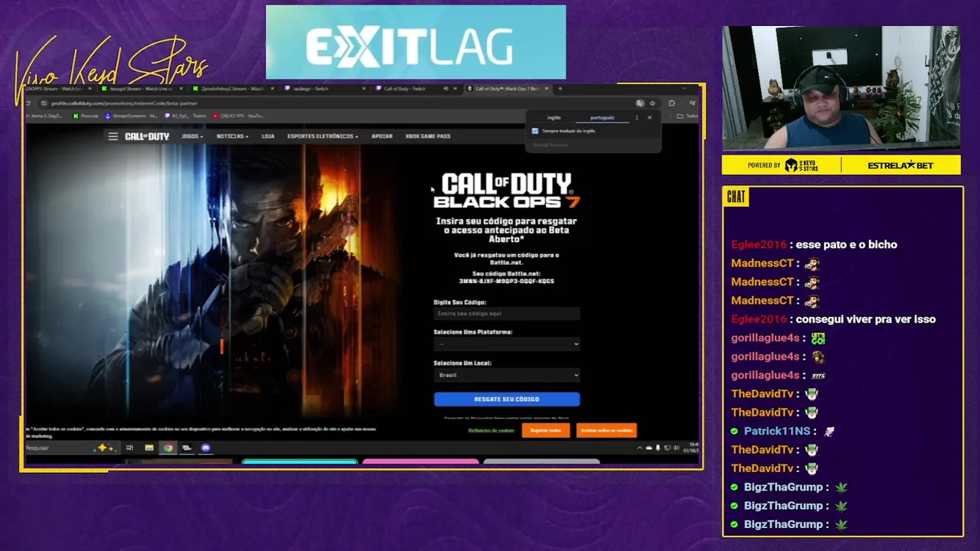Open File Explorer from the Windows taskbar

coord(149,448)
